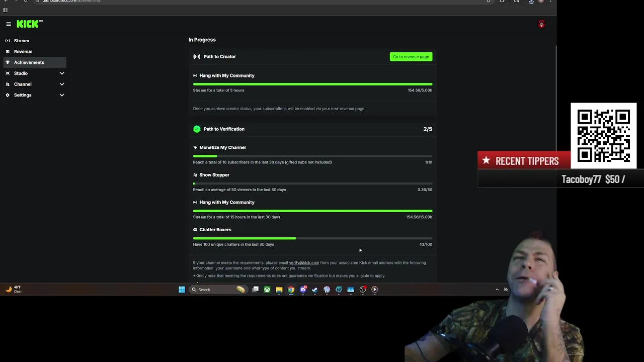Expand the Settings chevron arrow
644x362 pixels.
click(x=62, y=95)
